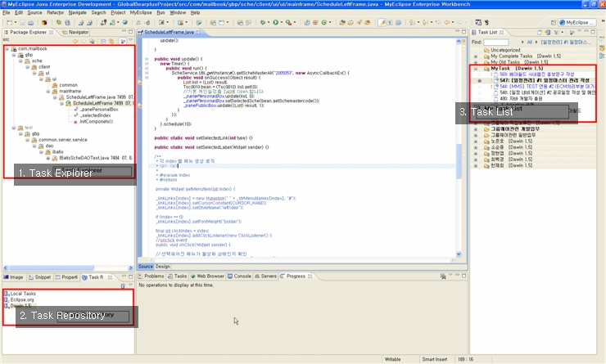Maximize the editor area
This screenshot has height=364, width=606.
(464, 32)
